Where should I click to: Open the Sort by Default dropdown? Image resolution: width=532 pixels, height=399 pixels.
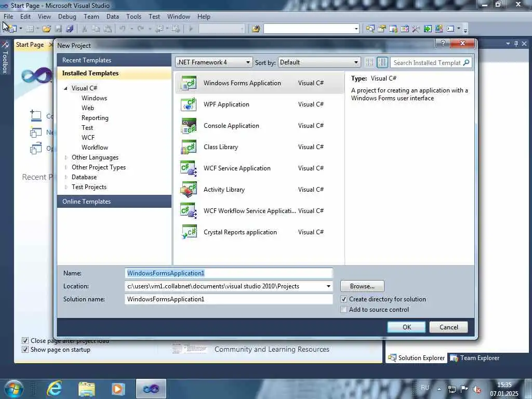point(319,62)
